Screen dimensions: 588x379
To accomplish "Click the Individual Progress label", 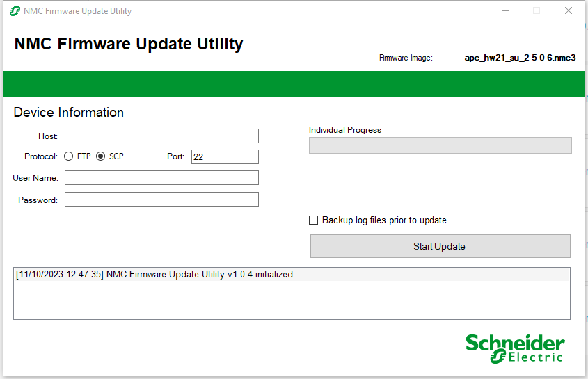I will pos(345,130).
